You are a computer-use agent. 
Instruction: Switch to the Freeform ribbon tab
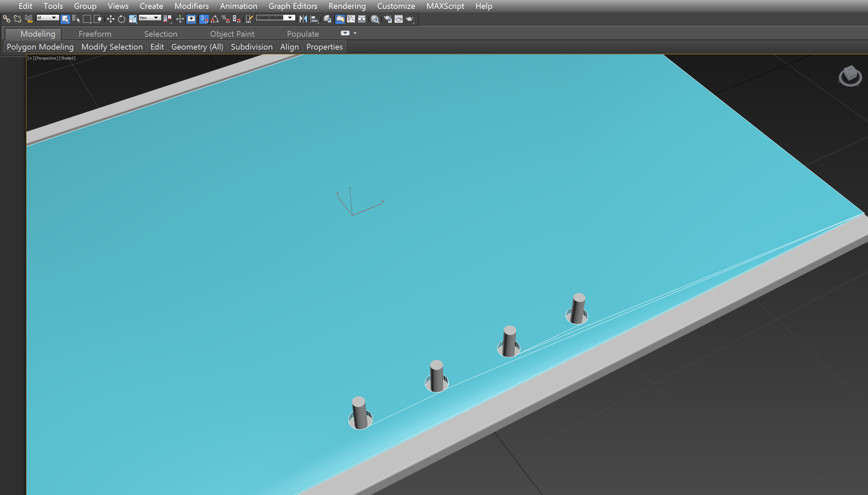coord(95,34)
